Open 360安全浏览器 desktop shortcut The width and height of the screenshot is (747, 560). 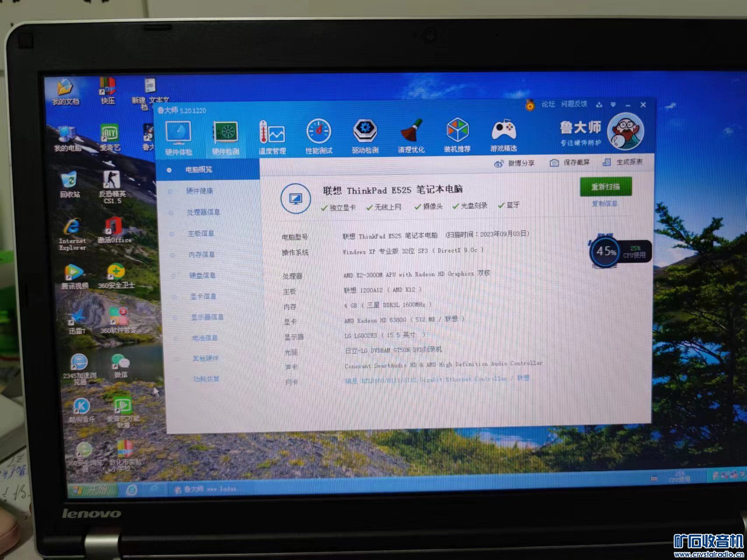(85, 457)
